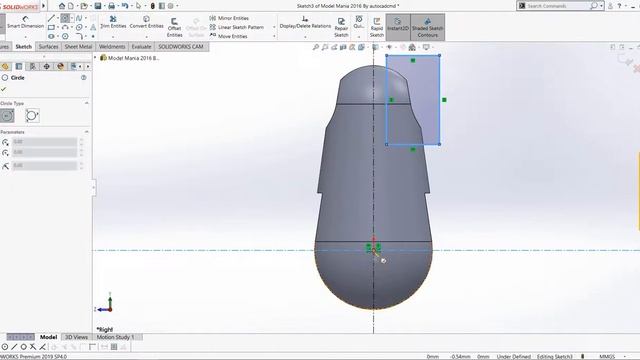Open the DisplayManager tab
The image size is (640, 360).
60,66
